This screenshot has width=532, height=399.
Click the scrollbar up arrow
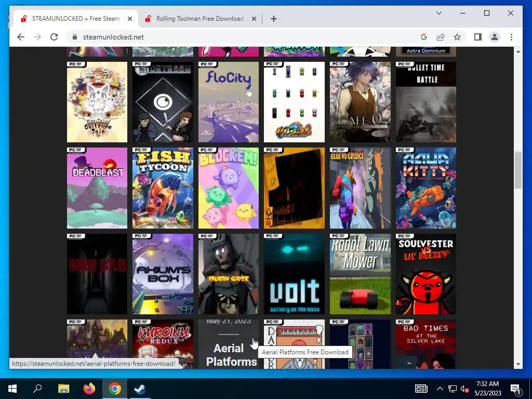pos(518,51)
